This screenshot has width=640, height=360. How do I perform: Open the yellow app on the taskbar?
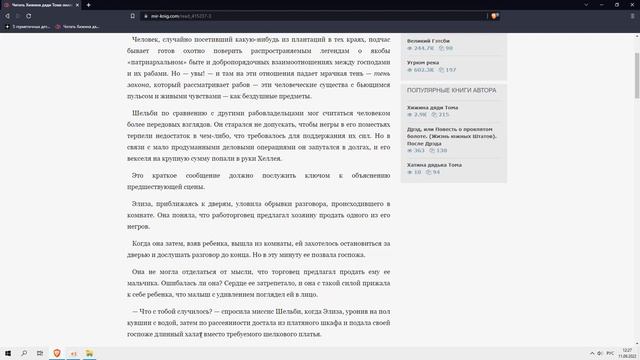click(x=89, y=353)
